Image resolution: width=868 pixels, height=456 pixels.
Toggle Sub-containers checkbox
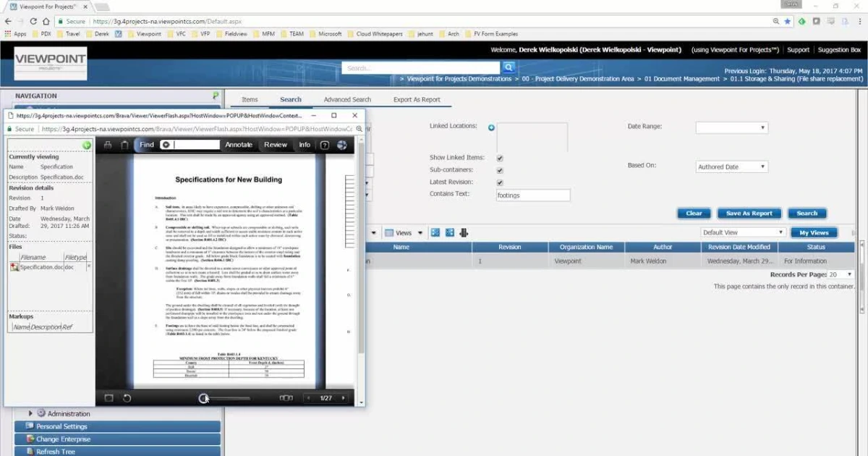click(x=500, y=170)
